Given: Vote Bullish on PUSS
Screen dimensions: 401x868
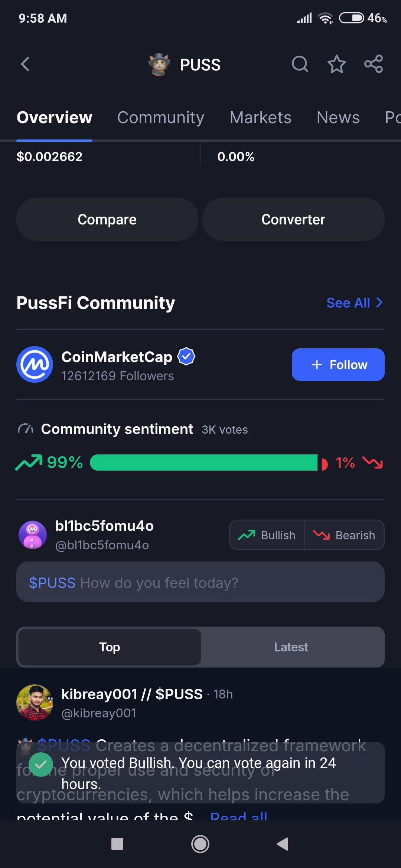Looking at the screenshot, I should [267, 535].
